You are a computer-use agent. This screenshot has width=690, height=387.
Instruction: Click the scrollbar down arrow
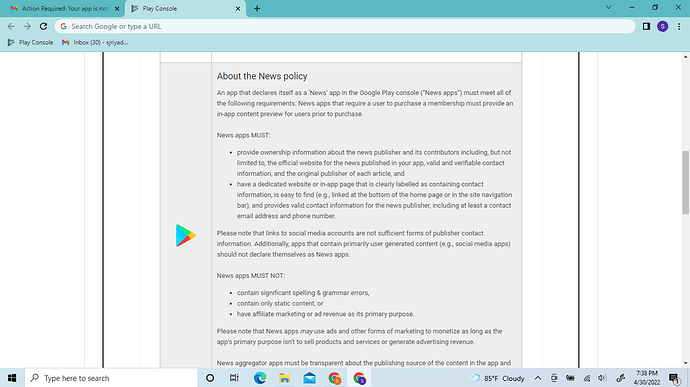[686, 364]
